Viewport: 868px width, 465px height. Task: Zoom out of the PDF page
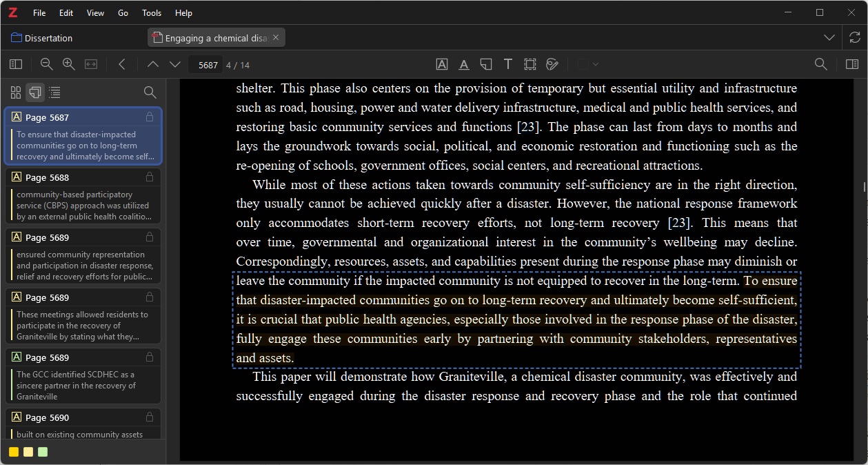pyautogui.click(x=47, y=64)
